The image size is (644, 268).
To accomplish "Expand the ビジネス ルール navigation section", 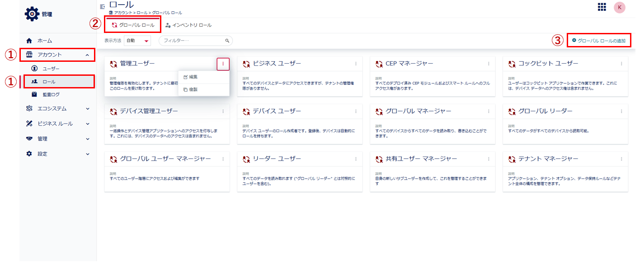I will point(58,124).
